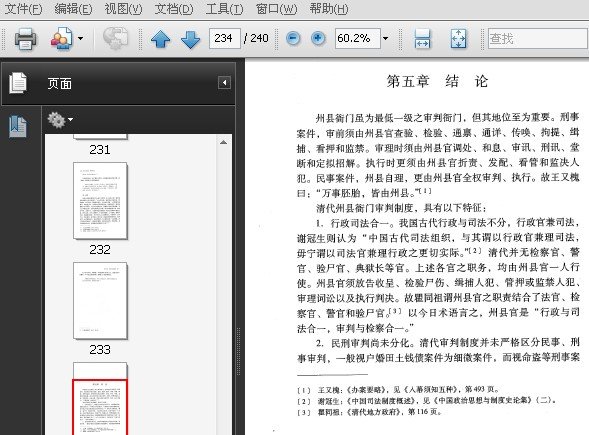The height and width of the screenshot is (435, 589).
Task: Select the fit full page icon
Action: 458,39
